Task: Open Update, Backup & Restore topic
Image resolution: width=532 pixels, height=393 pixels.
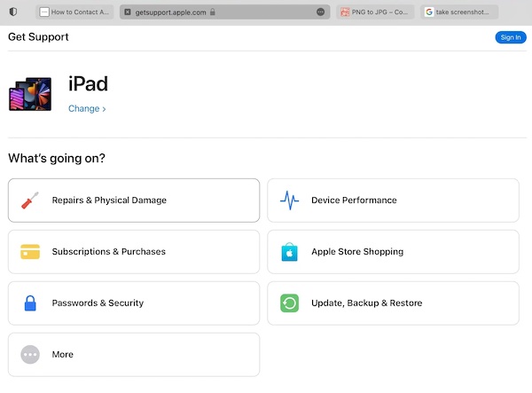Action: pos(393,303)
